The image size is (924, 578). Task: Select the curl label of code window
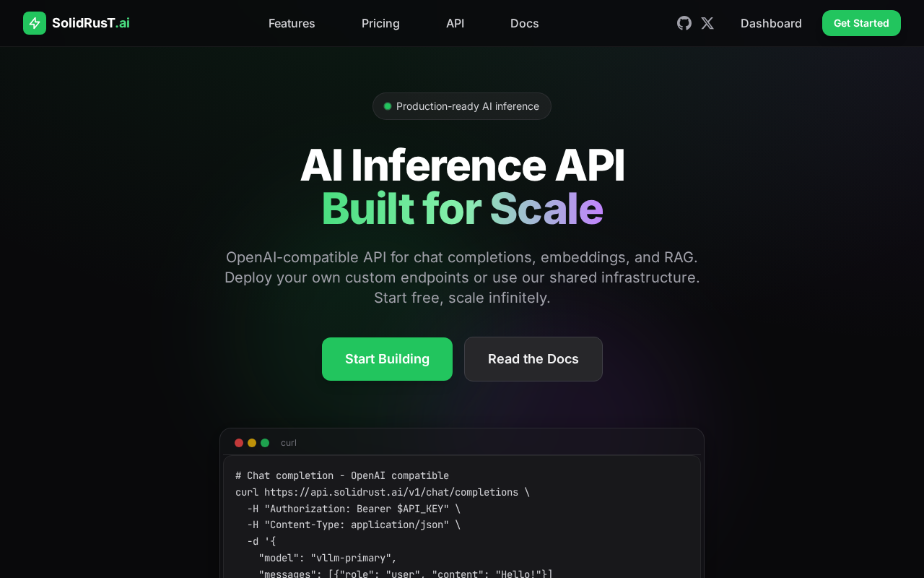click(x=289, y=443)
